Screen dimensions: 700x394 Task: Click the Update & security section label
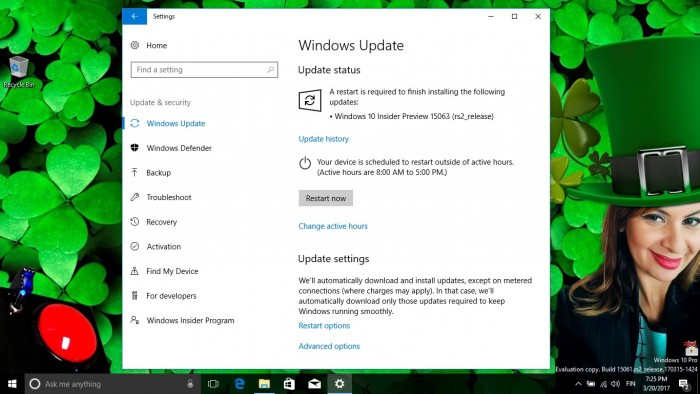pyautogui.click(x=160, y=103)
